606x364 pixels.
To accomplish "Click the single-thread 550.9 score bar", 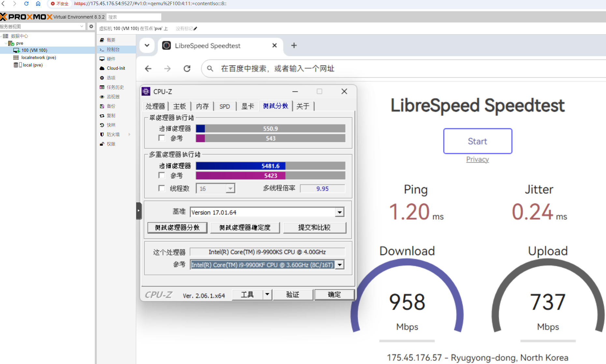I will coord(270,129).
